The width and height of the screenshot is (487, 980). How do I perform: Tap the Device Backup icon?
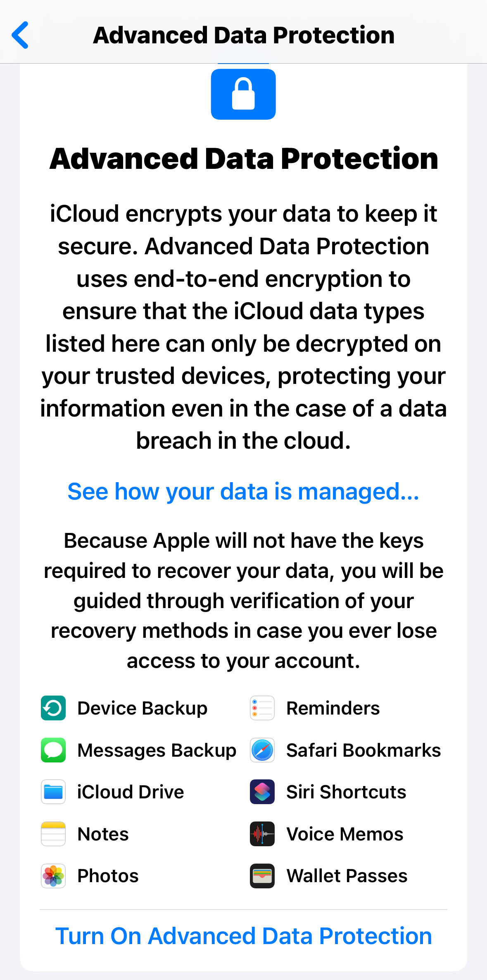coord(53,708)
